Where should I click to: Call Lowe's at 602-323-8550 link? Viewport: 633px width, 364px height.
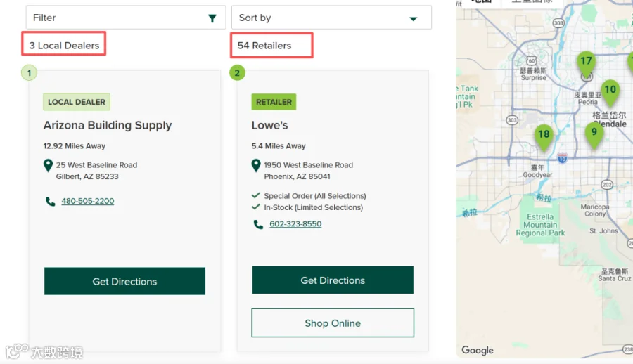pos(295,224)
